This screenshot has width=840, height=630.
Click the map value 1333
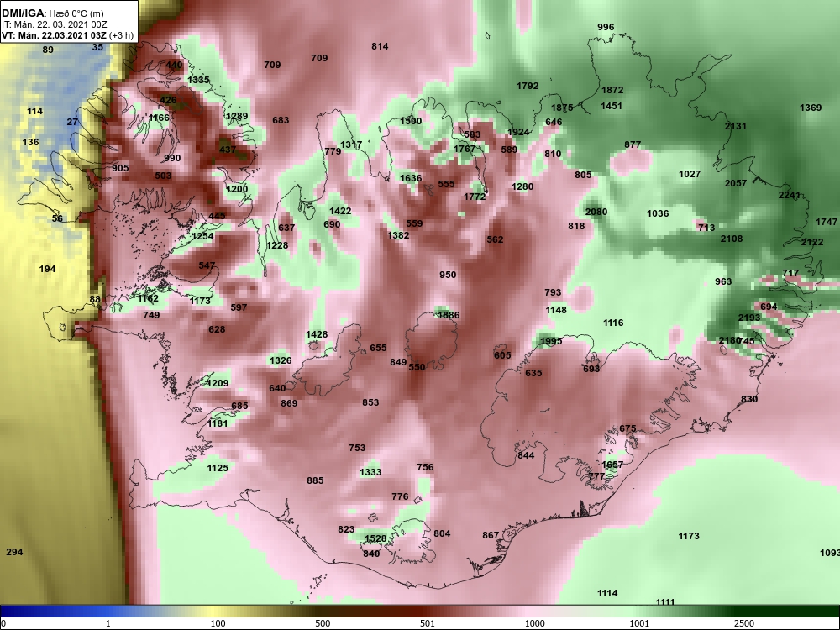(370, 471)
